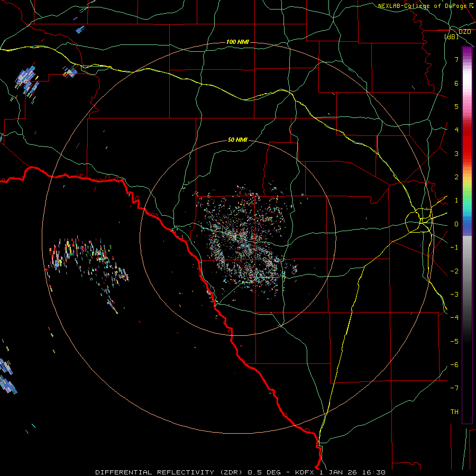The width and height of the screenshot is (476, 476).
Task: Click the [dB] unit label
Action: pos(451,36)
